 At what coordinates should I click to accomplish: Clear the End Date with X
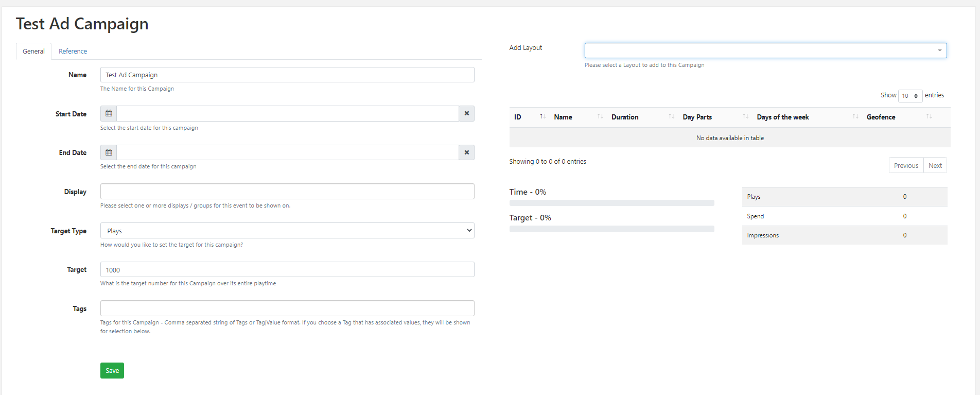coord(466,152)
